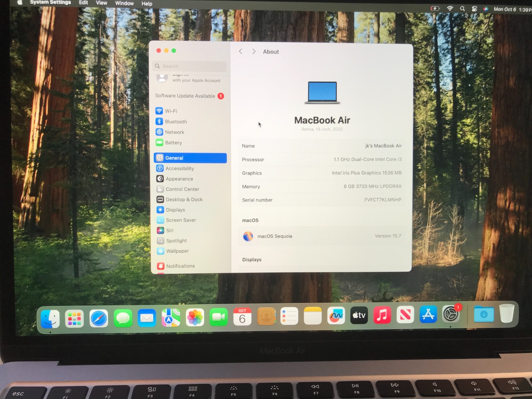Select Network in the sidebar
532x399 pixels.
(x=174, y=132)
